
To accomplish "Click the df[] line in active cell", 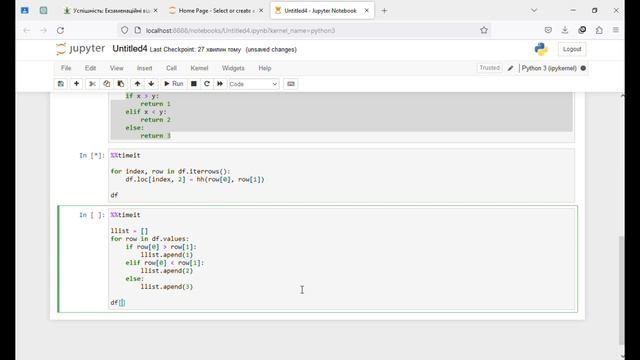I will pos(118,302).
